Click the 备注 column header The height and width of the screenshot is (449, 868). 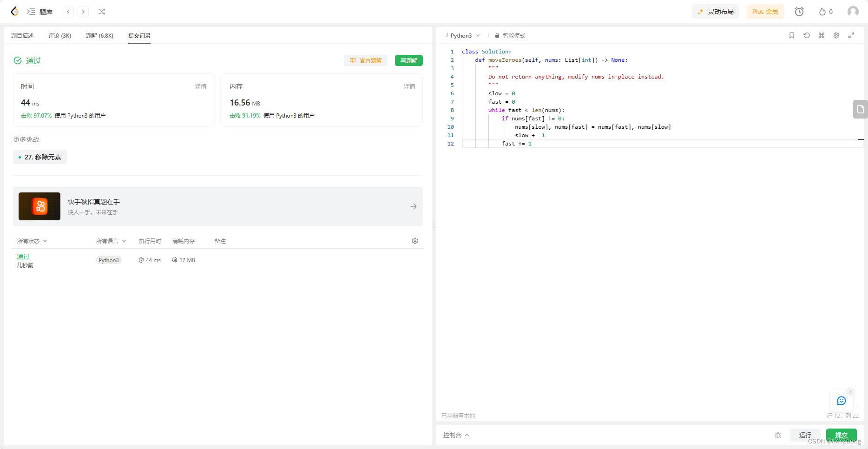220,241
